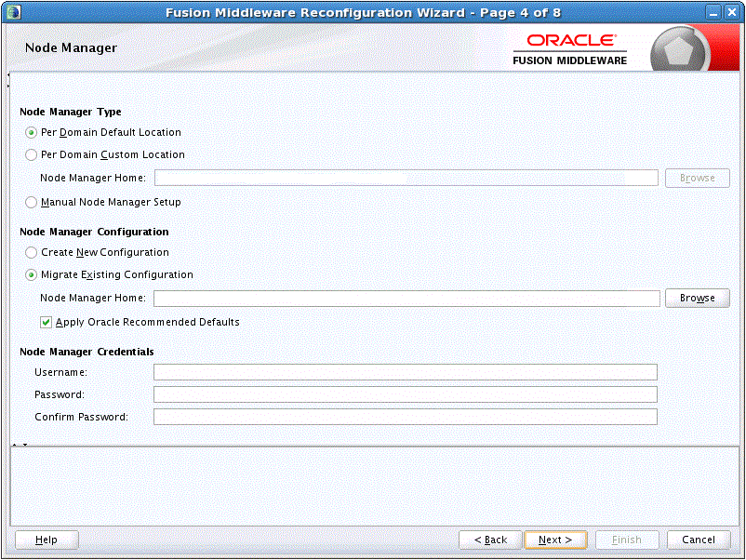Click the Node Manager page title
The height and width of the screenshot is (560, 746).
point(71,48)
